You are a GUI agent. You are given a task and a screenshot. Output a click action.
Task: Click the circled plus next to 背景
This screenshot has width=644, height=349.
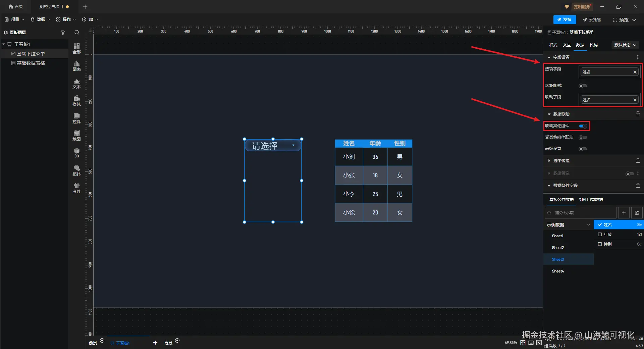point(177,341)
